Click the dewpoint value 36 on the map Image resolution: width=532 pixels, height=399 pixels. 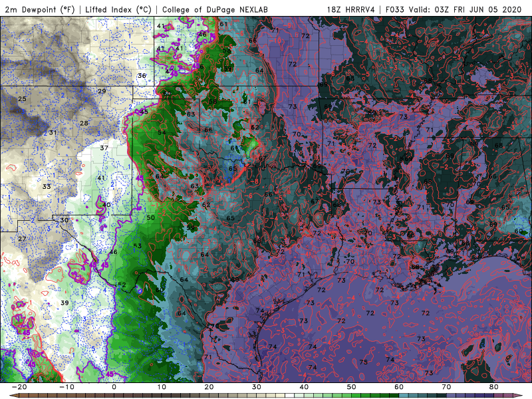point(142,76)
